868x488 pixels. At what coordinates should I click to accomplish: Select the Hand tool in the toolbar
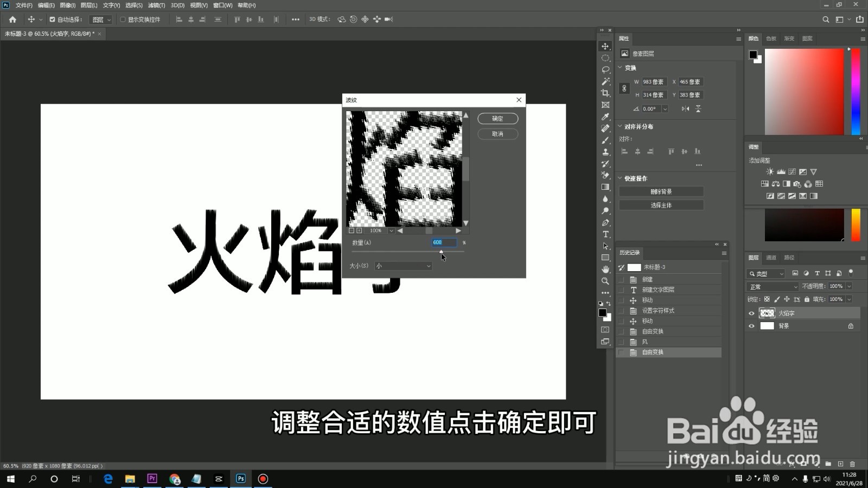click(605, 269)
